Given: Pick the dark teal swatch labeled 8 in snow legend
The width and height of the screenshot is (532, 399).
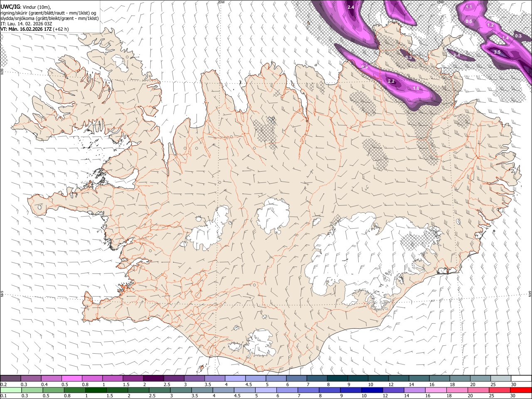Looking at the screenshot, I should 337,378.
